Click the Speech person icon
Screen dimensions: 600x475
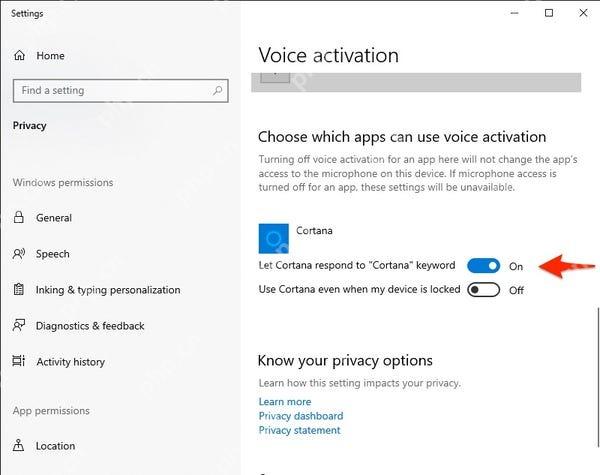(19, 253)
